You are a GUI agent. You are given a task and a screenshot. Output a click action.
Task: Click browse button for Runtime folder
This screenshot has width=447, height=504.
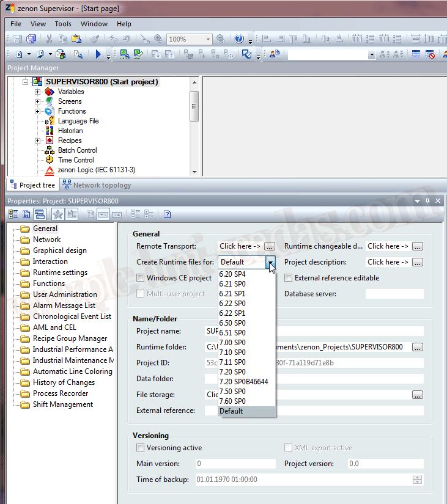[x=418, y=347]
